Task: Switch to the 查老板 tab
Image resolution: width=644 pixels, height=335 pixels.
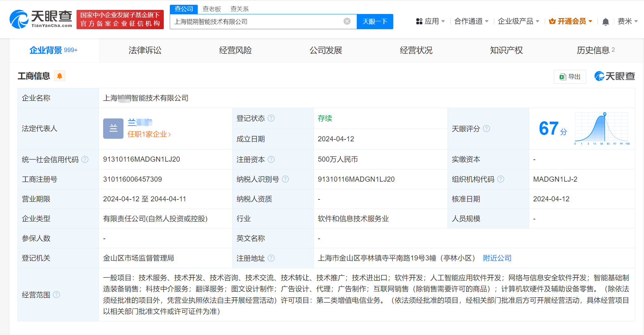Action: tap(211, 9)
